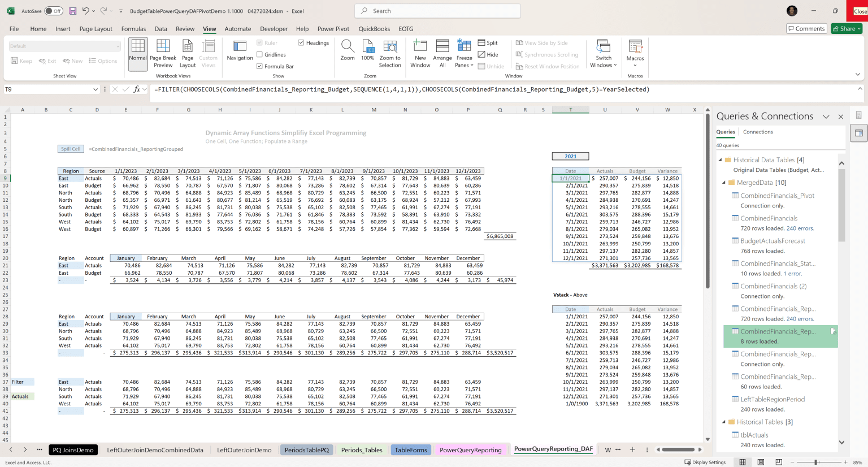Switch to Page Break Preview view
This screenshot has height=467, width=868.
163,53
